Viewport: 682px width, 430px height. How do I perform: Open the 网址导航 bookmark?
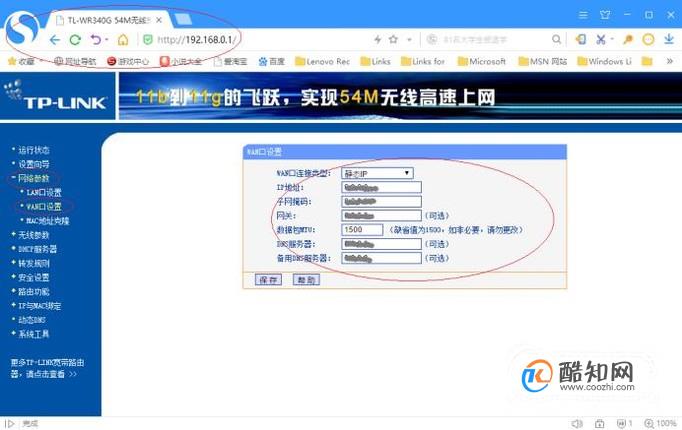(74, 61)
